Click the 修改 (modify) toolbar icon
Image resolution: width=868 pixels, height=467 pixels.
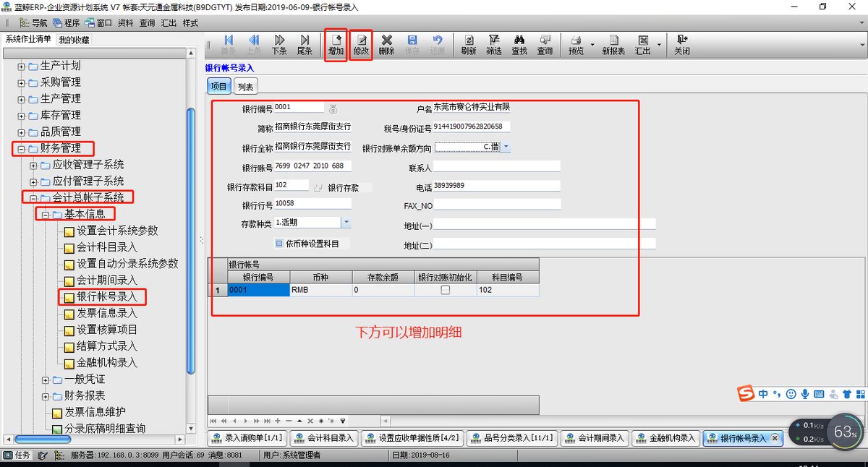[362, 44]
